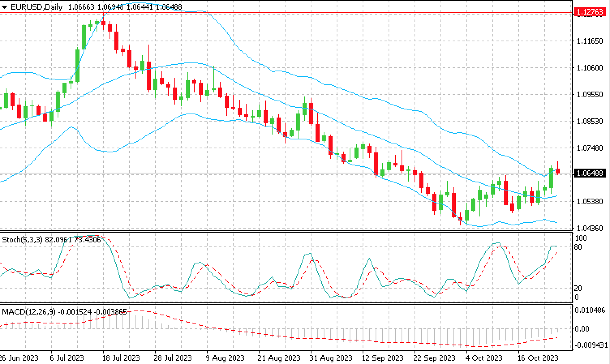
Task: Click the MACD 0.00 scale label
Action: pos(582,329)
